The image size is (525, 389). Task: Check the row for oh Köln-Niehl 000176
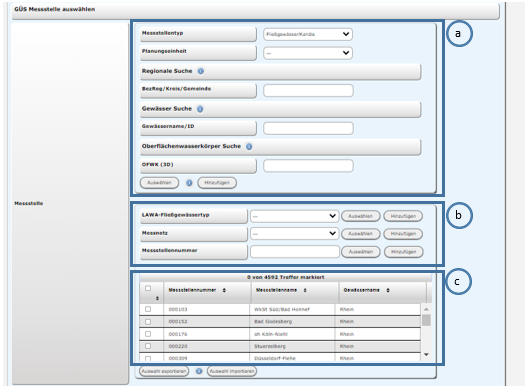(x=148, y=334)
